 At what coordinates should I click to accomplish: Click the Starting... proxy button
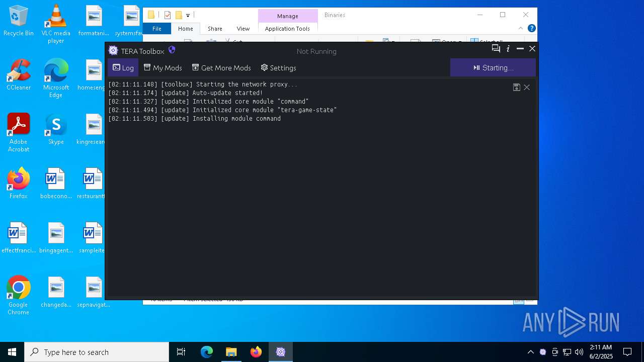[493, 68]
